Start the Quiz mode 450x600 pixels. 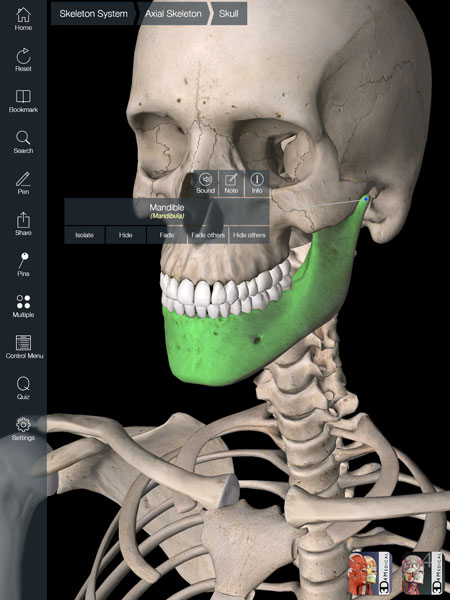(23, 388)
